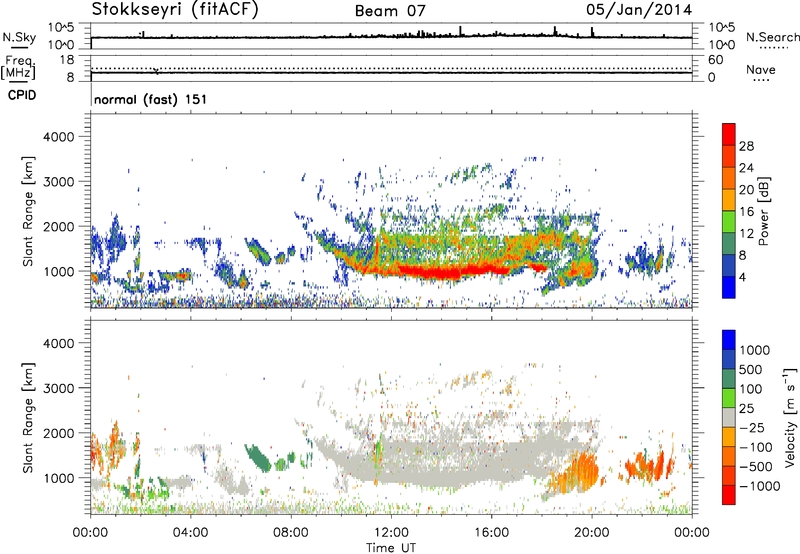Click the "3000" tick on the velocity panel

coord(59,388)
